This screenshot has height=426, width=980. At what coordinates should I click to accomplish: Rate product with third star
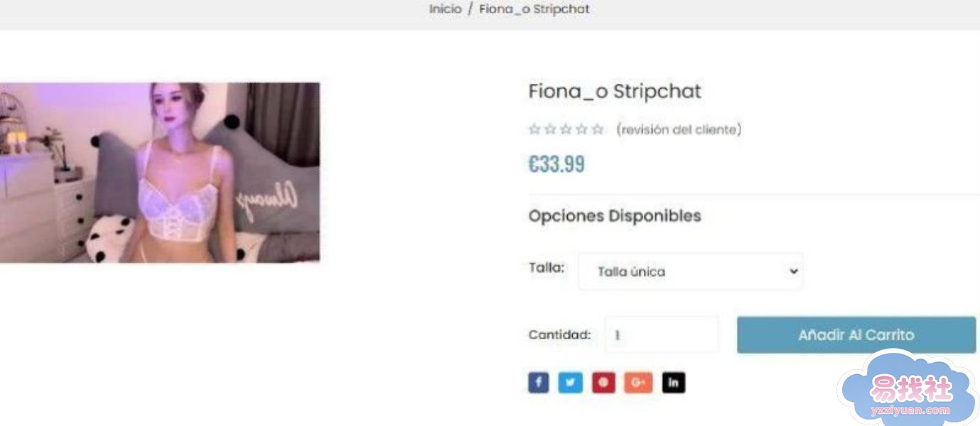[566, 129]
